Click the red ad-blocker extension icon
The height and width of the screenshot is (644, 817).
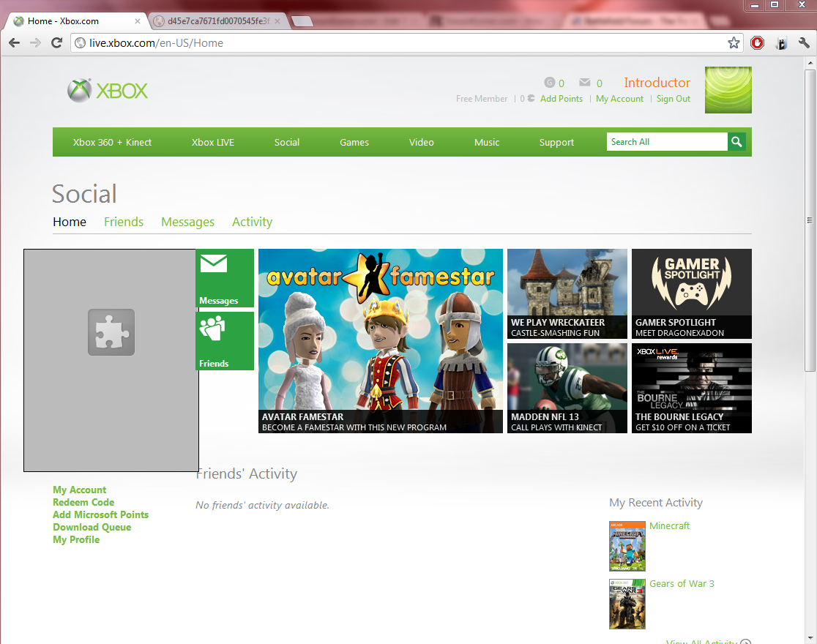(x=757, y=42)
